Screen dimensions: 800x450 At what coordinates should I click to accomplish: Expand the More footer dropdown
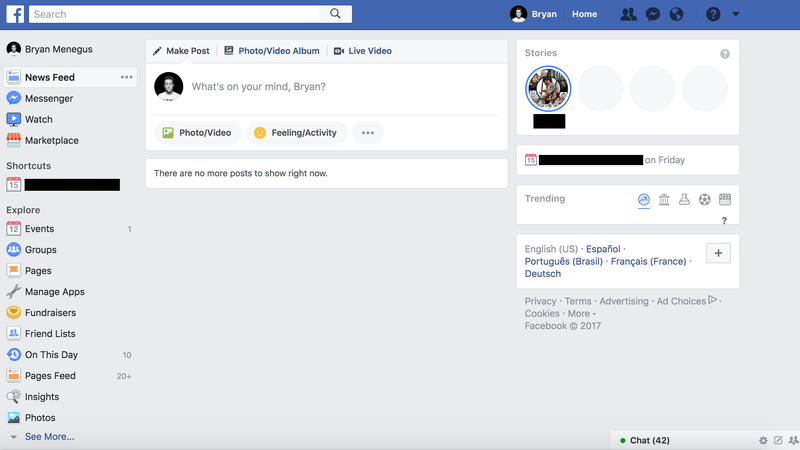pos(582,313)
